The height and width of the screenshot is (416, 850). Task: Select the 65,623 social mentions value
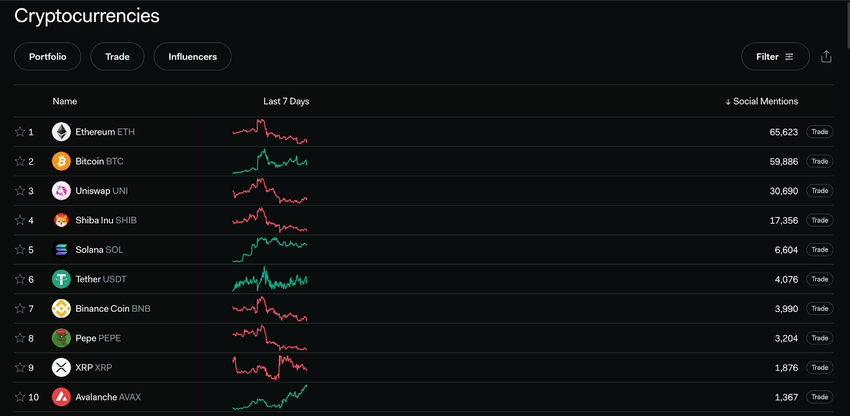(x=783, y=132)
